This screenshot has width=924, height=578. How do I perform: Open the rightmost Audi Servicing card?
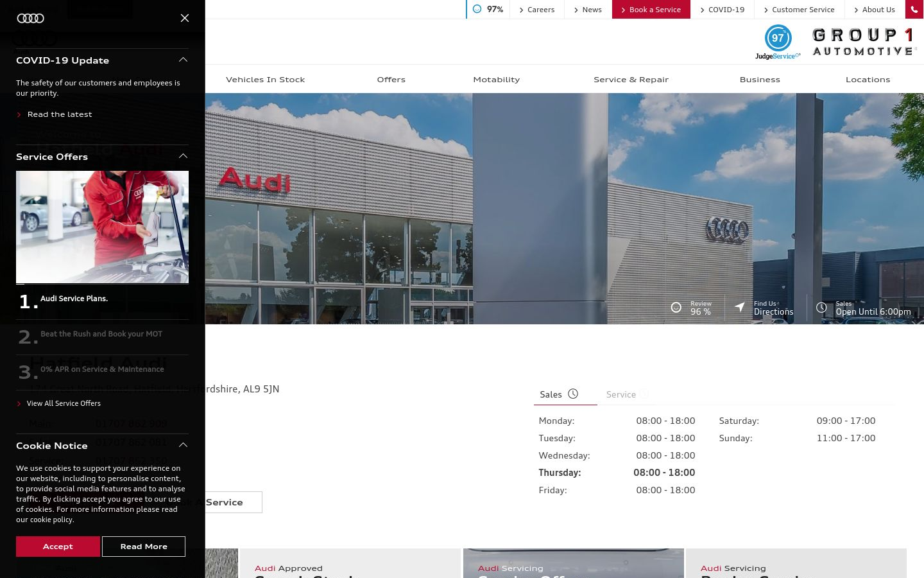click(x=796, y=563)
